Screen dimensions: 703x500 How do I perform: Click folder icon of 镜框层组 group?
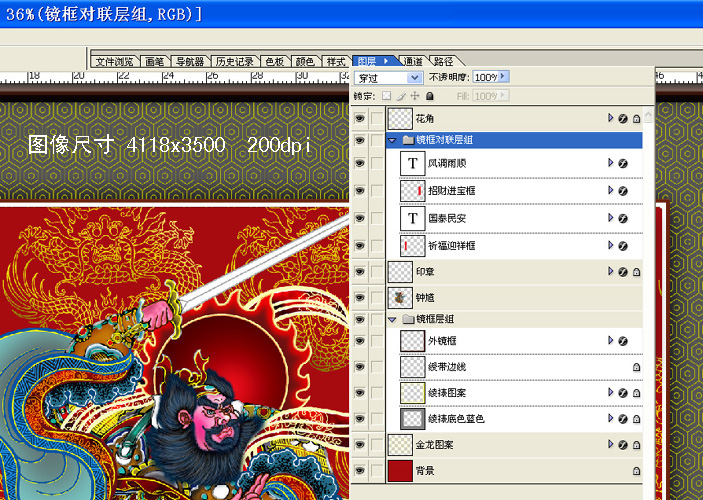pos(408,319)
